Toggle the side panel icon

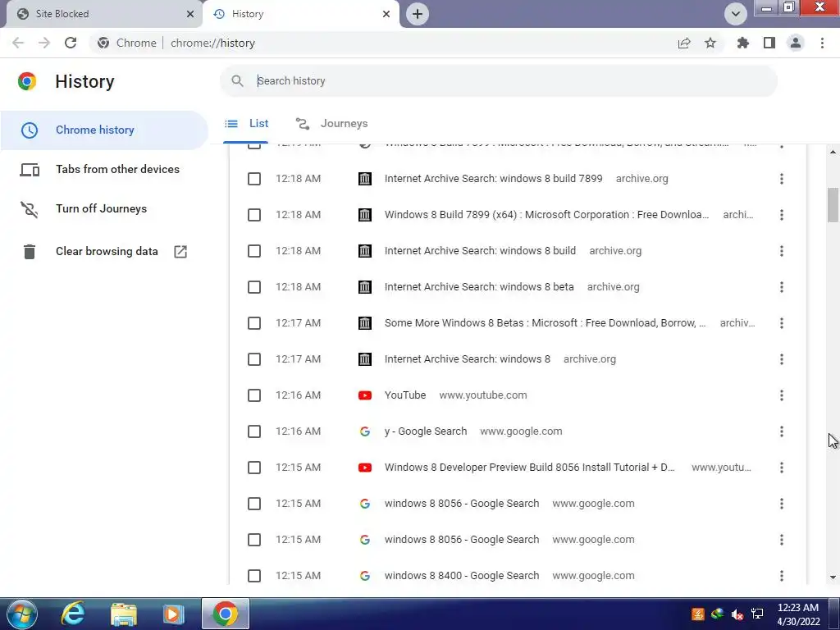[x=769, y=43]
